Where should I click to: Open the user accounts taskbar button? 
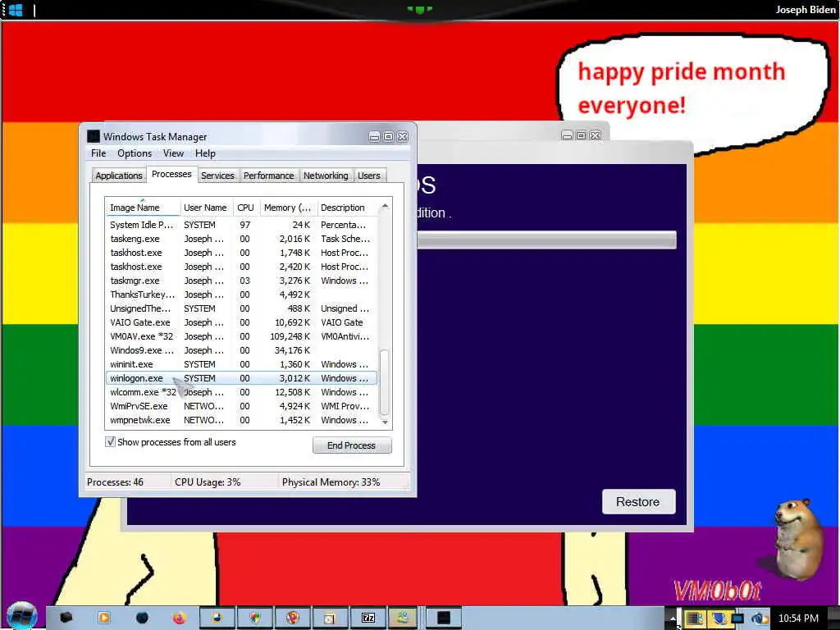tap(403, 618)
